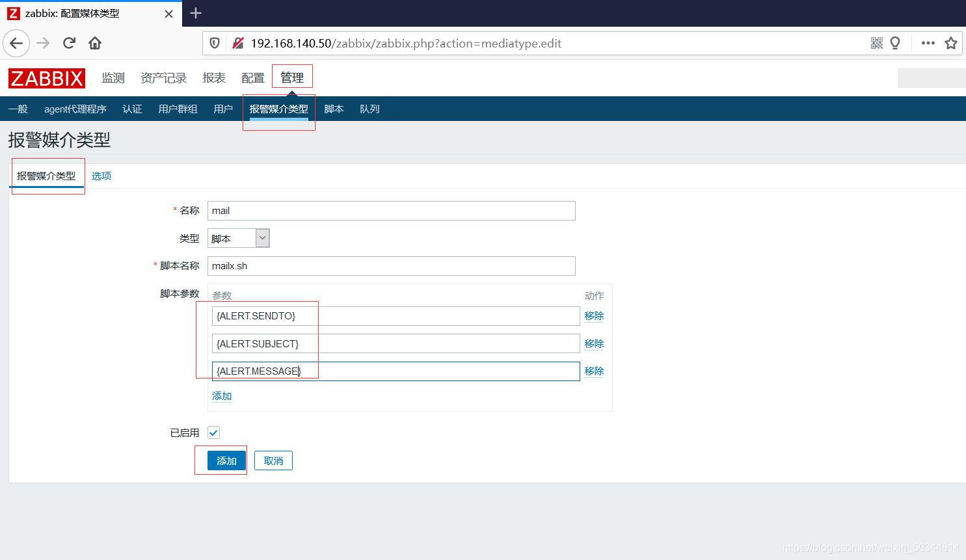Click 添加 link to add a parameter
Viewport: 966px width, 560px height.
coord(222,396)
